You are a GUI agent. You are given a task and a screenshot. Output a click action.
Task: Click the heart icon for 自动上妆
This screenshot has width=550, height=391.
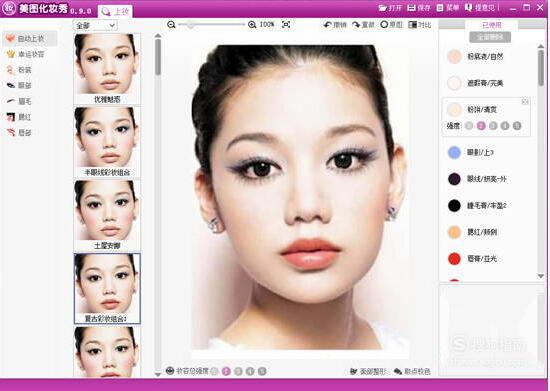pyautogui.click(x=11, y=38)
